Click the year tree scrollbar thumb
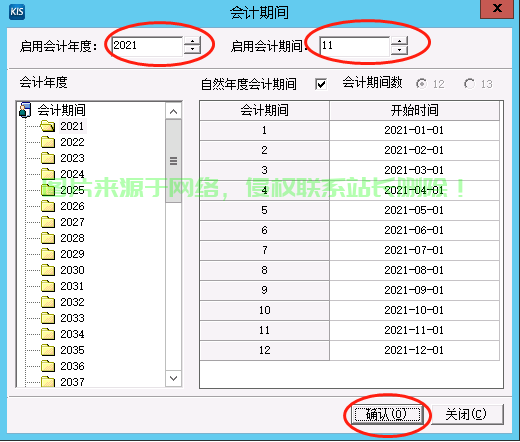 click(x=173, y=161)
